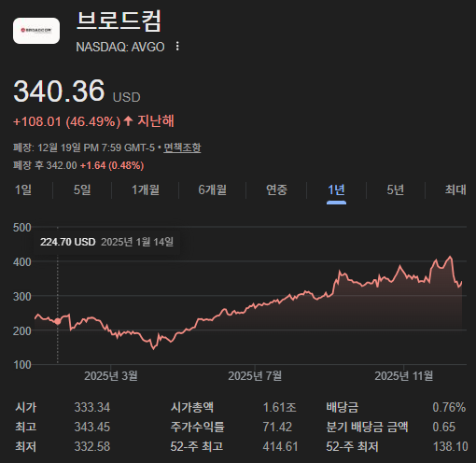The height and width of the screenshot is (463, 476).
Task: Click the 주가수익률 value 71.42
Action: pyautogui.click(x=277, y=427)
